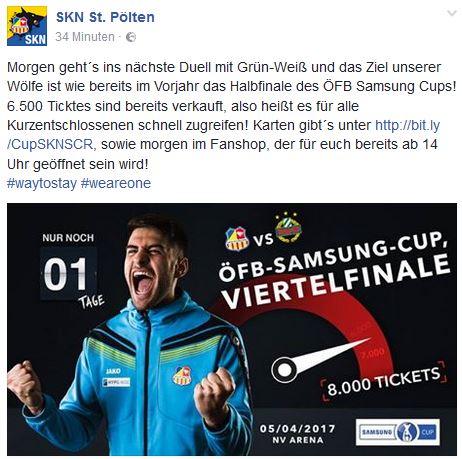Viewport: 462px width, 459px height.
Task: Click the Rapid Wien crest in banner
Action: tap(288, 227)
